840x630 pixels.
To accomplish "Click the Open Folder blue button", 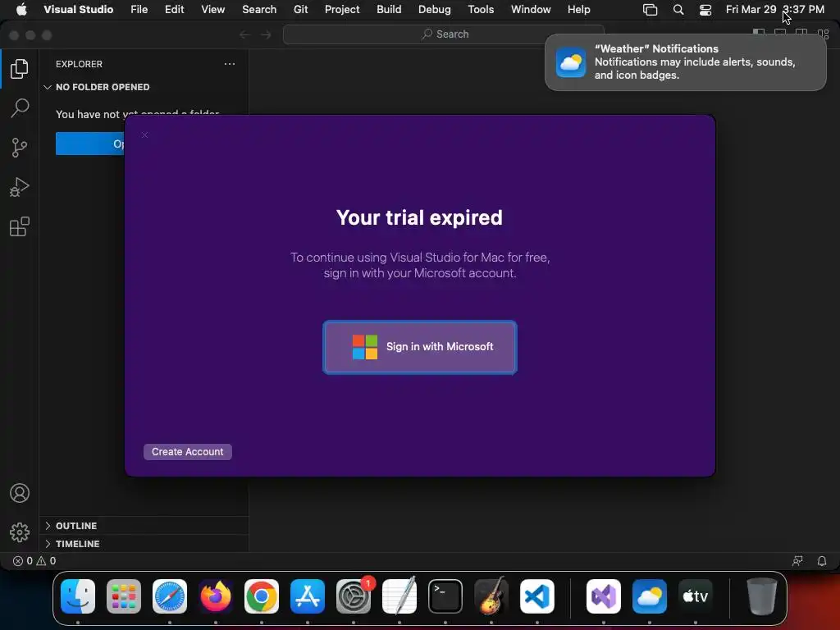I will point(90,144).
